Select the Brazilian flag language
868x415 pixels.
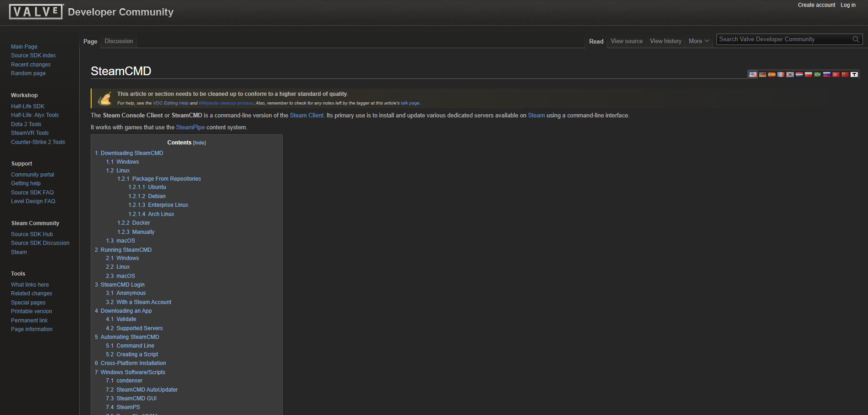[818, 74]
